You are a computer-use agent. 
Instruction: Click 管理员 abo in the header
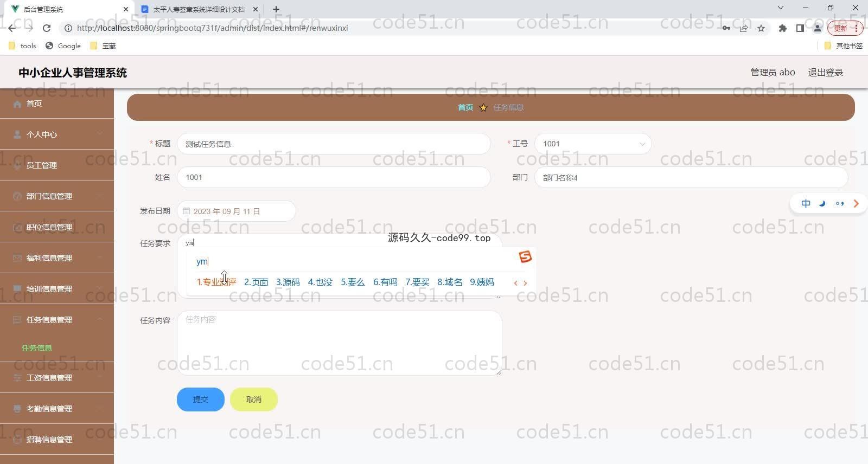tap(773, 73)
